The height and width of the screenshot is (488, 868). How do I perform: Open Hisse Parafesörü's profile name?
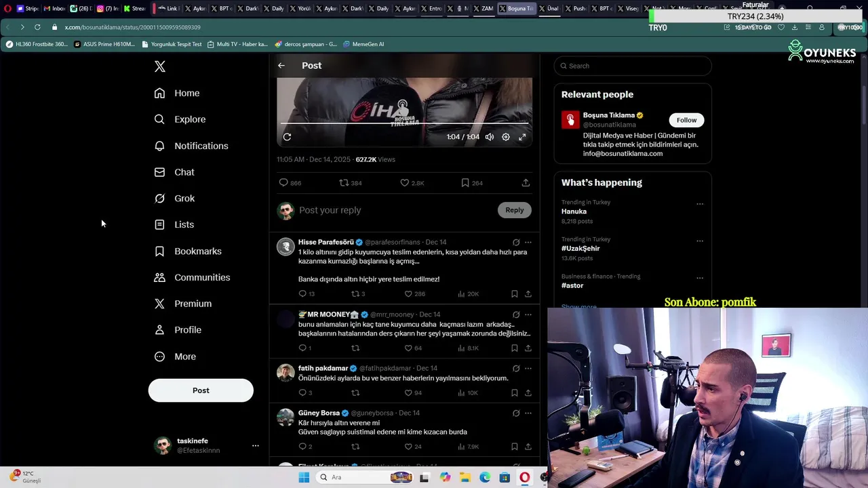click(326, 242)
